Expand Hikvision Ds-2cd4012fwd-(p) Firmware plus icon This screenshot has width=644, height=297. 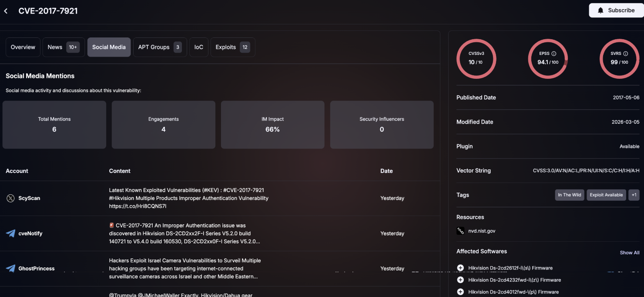click(460, 292)
